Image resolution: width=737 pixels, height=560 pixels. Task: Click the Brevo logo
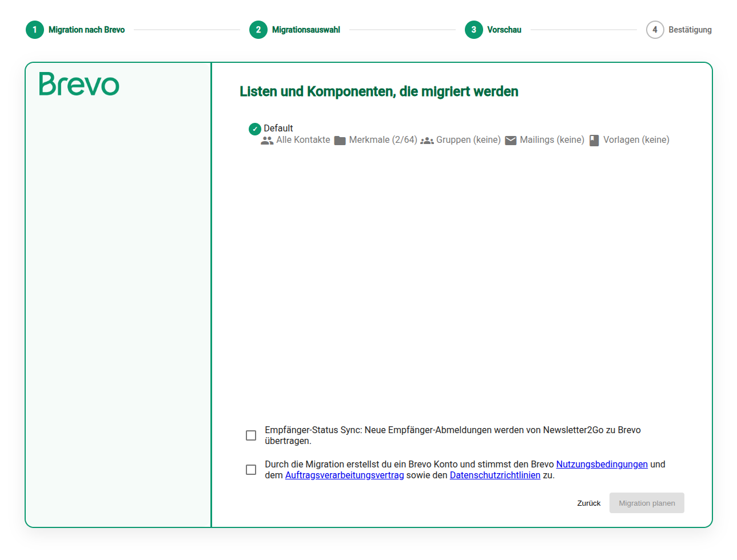point(79,84)
